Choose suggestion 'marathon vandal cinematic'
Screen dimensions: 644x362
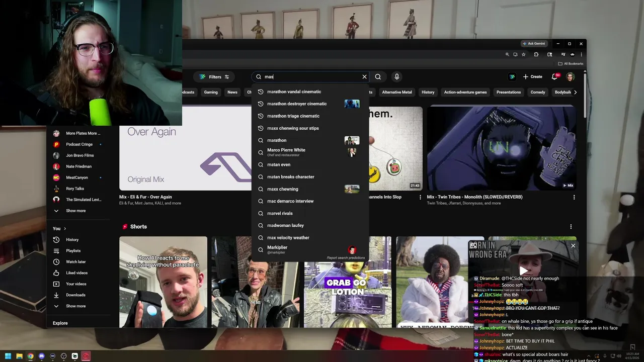(310, 92)
